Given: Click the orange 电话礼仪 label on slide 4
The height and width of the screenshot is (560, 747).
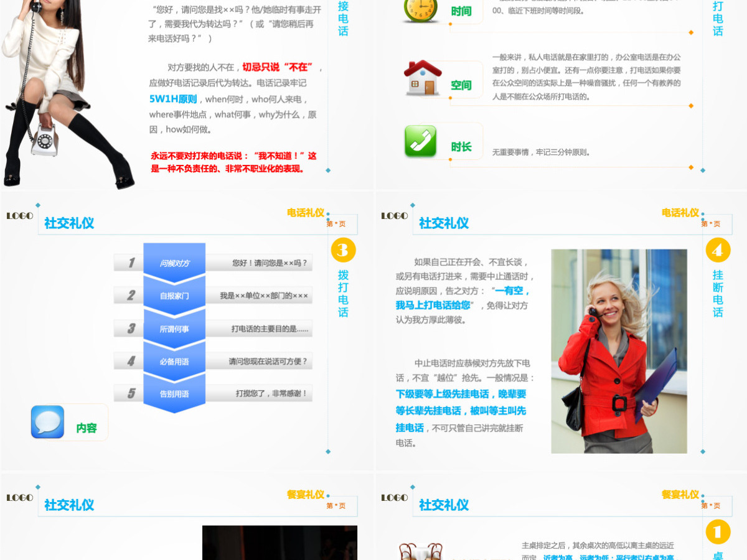Looking at the screenshot, I should [680, 212].
